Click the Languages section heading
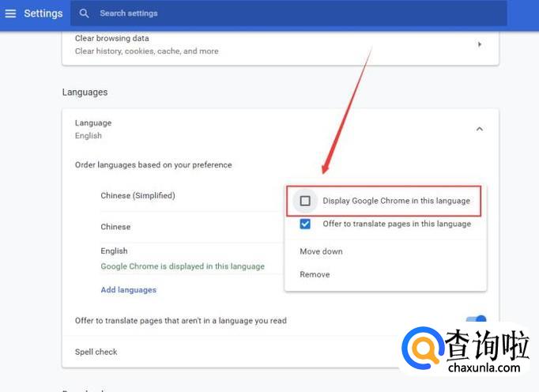This screenshot has height=392, width=539. click(85, 92)
